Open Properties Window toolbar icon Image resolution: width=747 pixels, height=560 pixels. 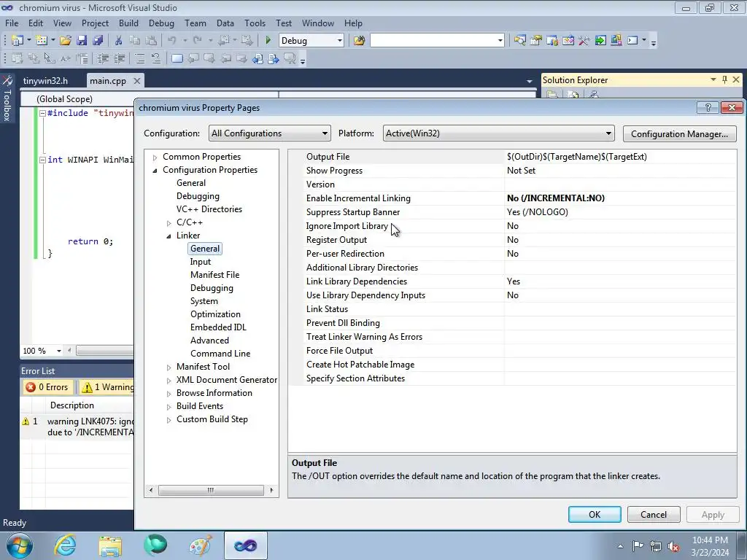click(x=536, y=41)
